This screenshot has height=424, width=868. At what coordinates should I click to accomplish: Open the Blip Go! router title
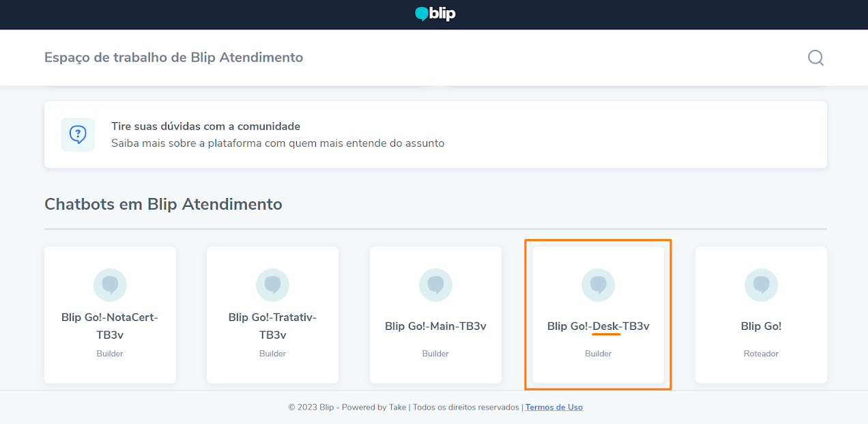coord(761,326)
